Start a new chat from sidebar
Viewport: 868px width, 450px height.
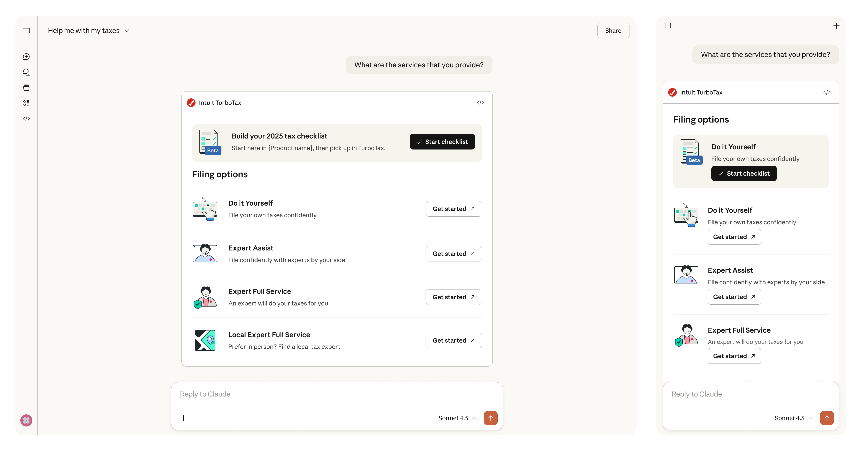pyautogui.click(x=26, y=57)
